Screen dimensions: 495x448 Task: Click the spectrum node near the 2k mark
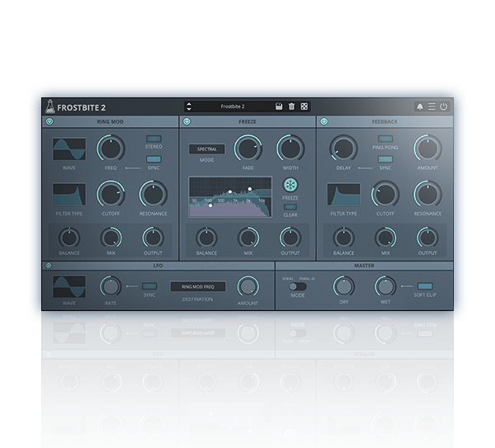[250, 189]
